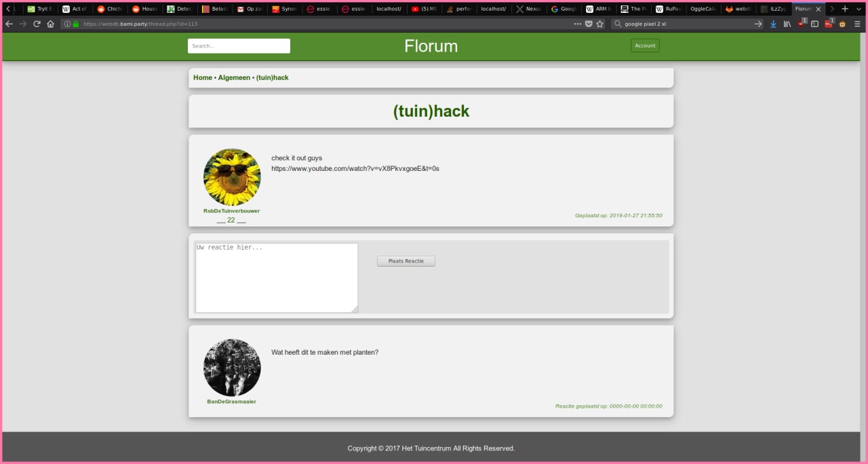
Task: Bookmark this page with star icon
Action: pos(599,24)
